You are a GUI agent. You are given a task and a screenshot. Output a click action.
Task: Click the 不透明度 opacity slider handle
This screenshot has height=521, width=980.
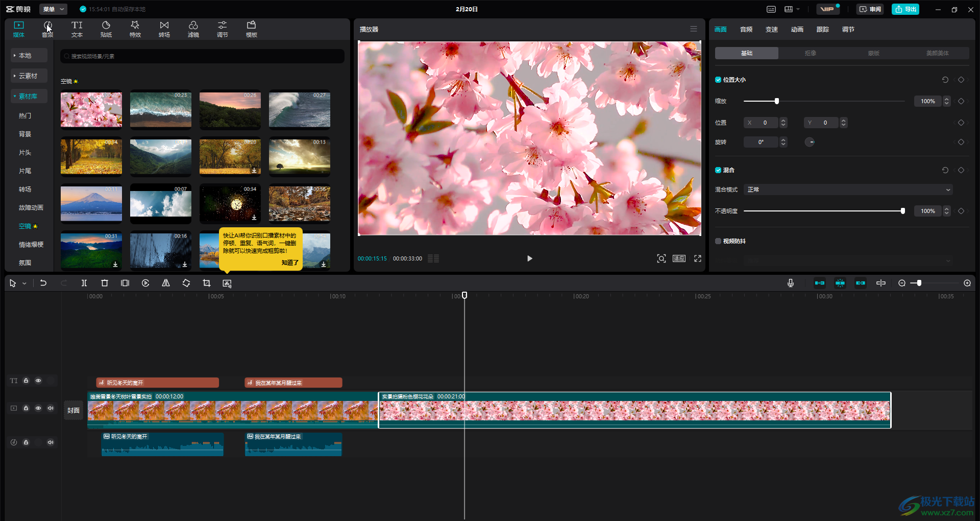pos(903,211)
